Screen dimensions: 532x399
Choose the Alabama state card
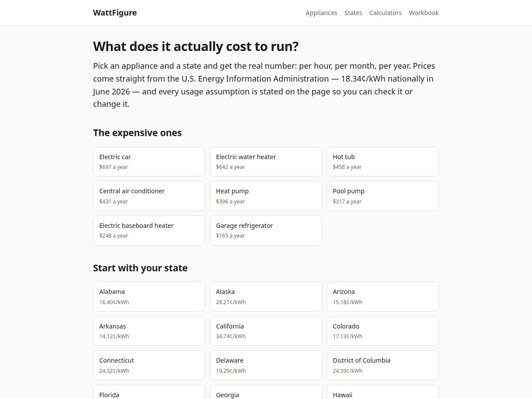coord(149,297)
